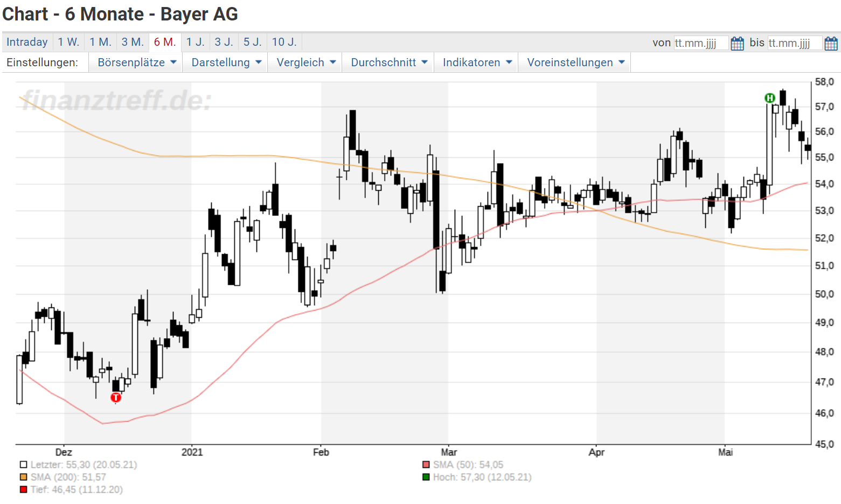Viewport: 841px width, 504px height.
Task: Click the 'Mar' x-axis label
Action: pos(449,452)
